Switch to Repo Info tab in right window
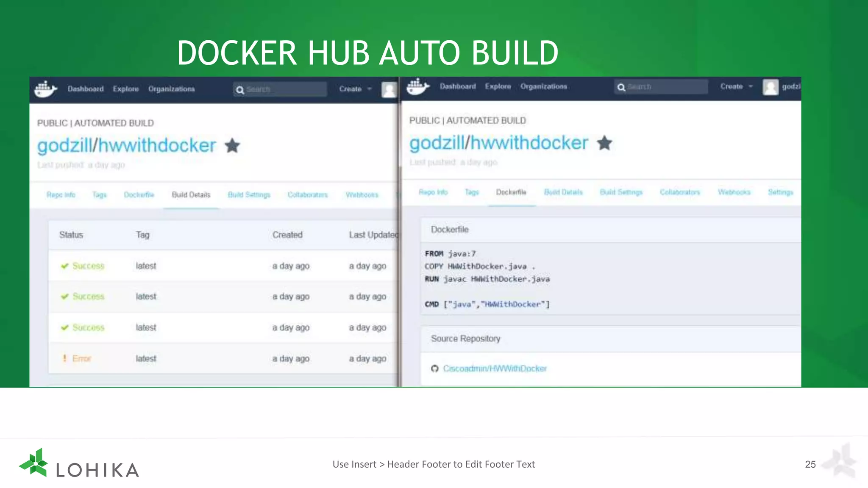 433,192
